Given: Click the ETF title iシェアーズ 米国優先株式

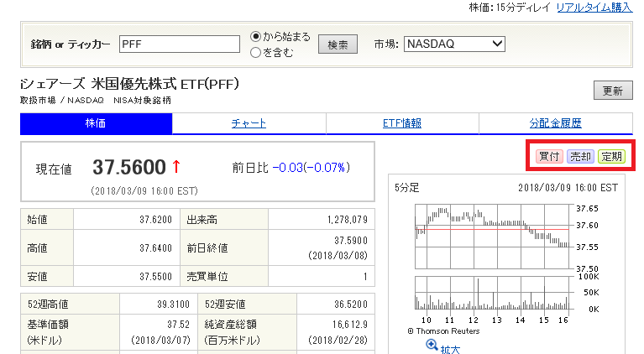Looking at the screenshot, I should [129, 84].
